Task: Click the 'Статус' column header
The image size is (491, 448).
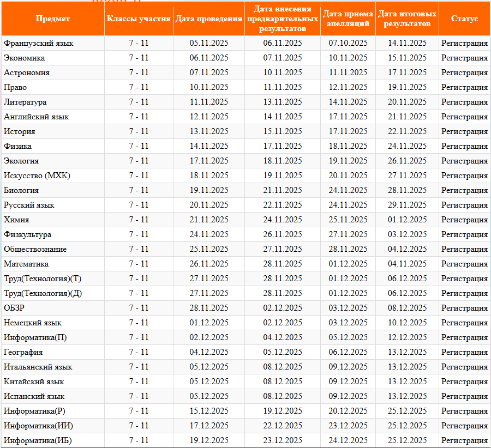Action: pos(464,19)
